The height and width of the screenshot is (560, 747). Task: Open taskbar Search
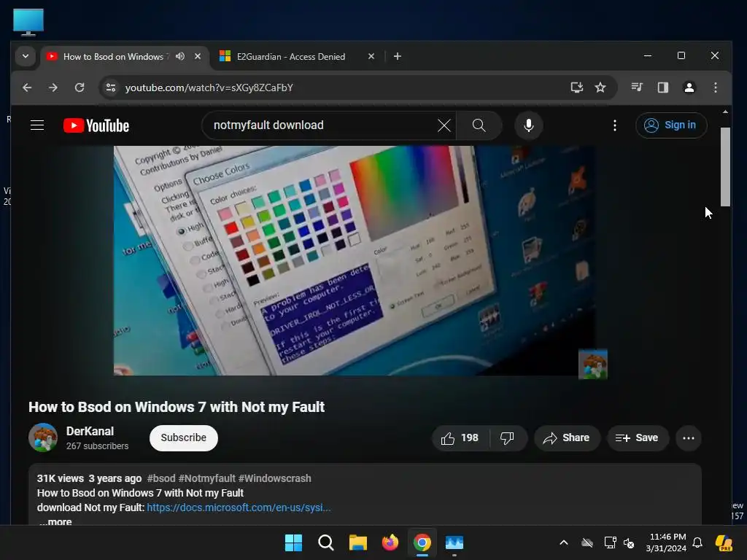326,542
